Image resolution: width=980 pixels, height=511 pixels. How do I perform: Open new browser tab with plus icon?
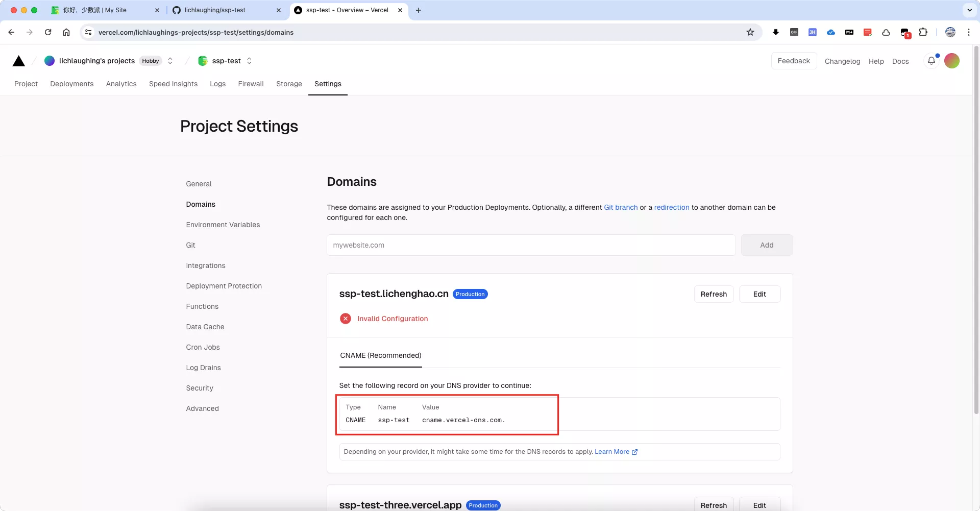coord(419,10)
